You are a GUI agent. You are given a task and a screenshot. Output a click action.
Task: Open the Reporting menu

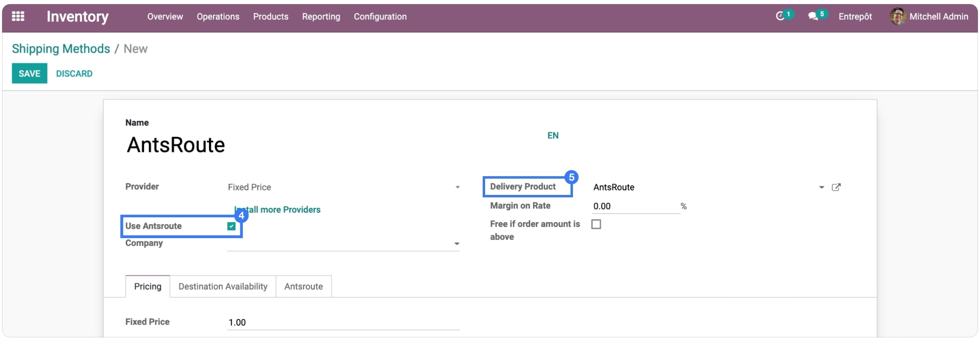(x=321, y=17)
